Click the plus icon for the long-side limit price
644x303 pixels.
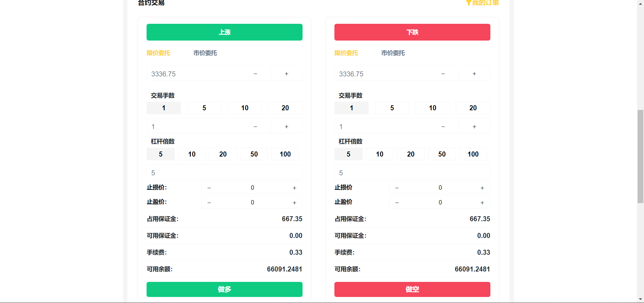[286, 74]
